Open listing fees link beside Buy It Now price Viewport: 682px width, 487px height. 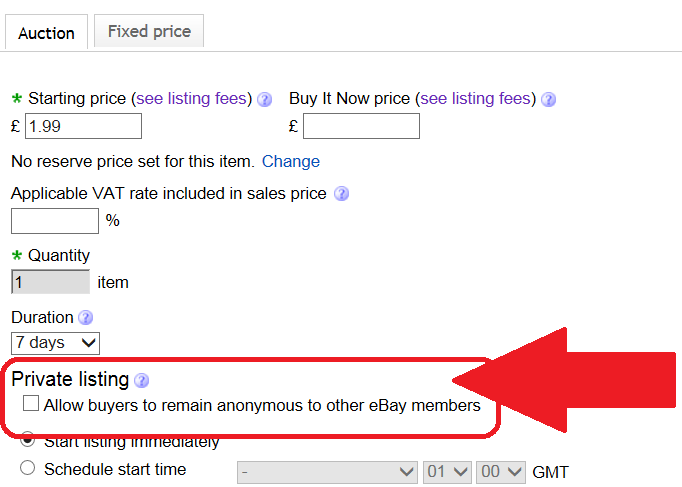477,99
